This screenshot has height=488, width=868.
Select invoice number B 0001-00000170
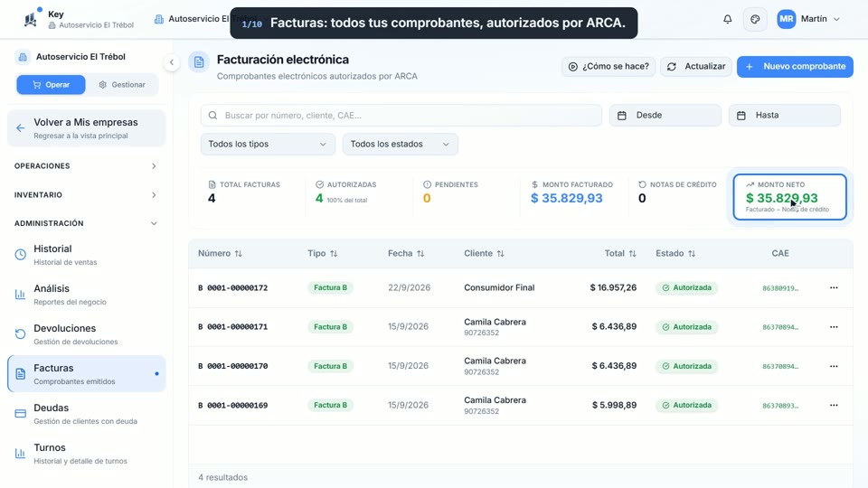click(x=233, y=366)
